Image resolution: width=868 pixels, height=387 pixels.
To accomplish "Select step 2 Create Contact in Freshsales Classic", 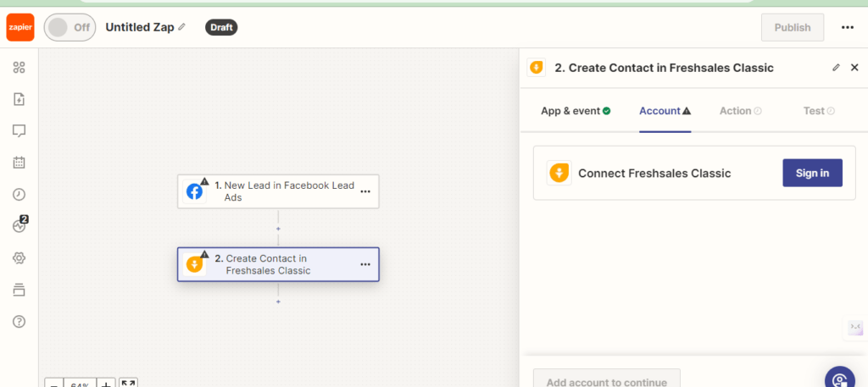I will (x=278, y=264).
